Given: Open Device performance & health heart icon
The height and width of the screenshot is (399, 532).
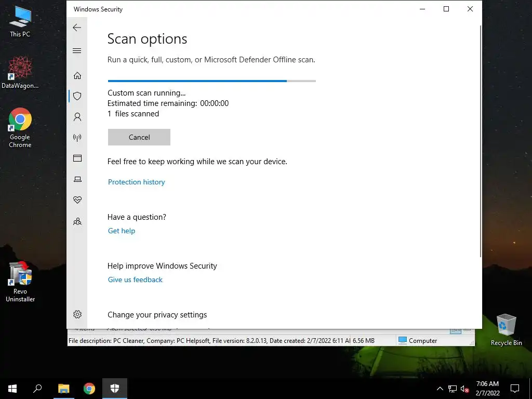Looking at the screenshot, I should click(77, 200).
